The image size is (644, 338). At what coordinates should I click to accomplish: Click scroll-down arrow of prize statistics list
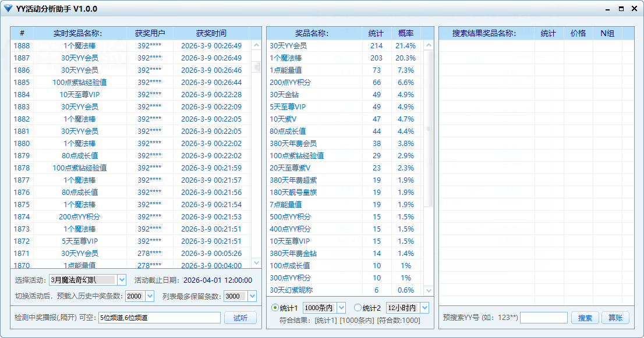429,290
